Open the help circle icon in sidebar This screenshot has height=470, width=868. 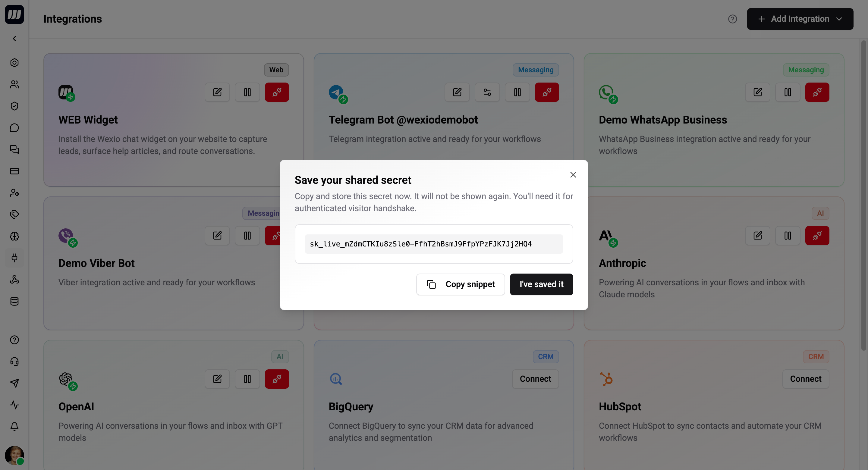coord(14,340)
